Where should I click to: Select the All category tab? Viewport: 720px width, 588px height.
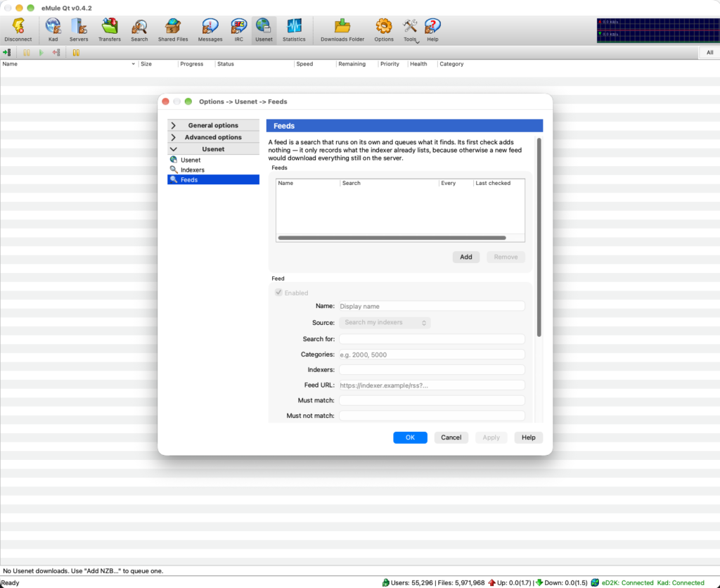coord(709,52)
